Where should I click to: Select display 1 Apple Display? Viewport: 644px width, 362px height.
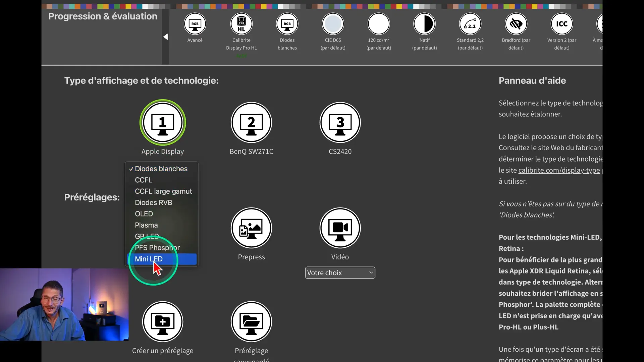point(163,123)
